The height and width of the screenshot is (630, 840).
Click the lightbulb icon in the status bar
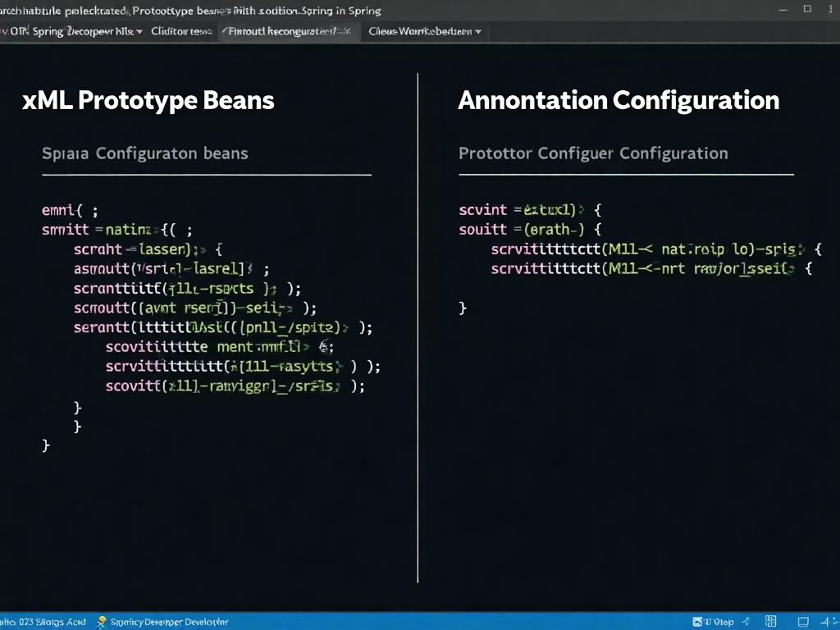(x=101, y=622)
